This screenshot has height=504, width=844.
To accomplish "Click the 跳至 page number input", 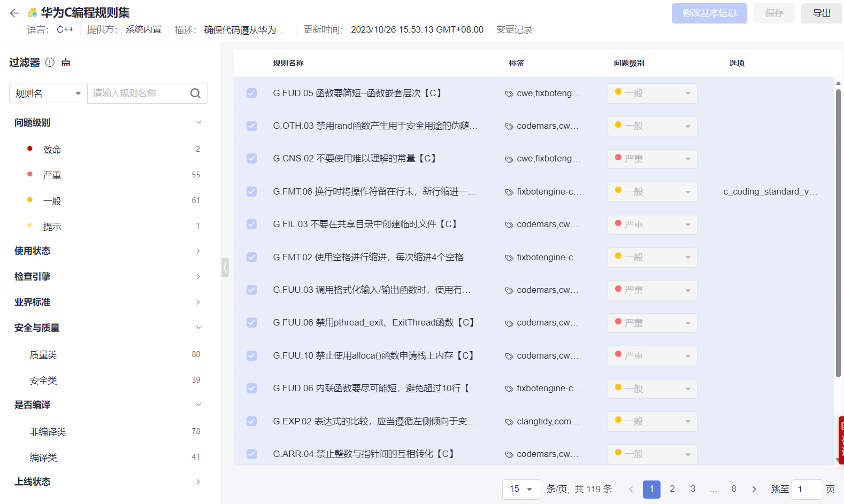I will [807, 489].
